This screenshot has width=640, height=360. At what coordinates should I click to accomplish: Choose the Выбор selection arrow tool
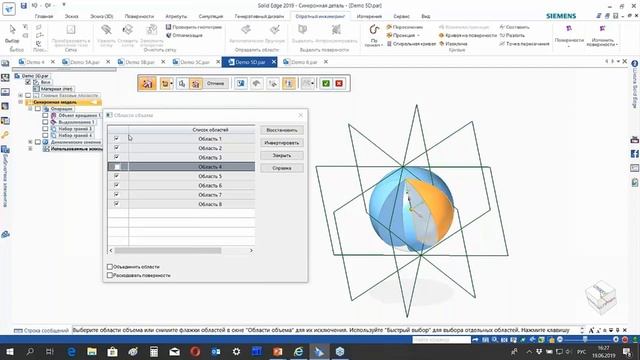click(x=12, y=34)
